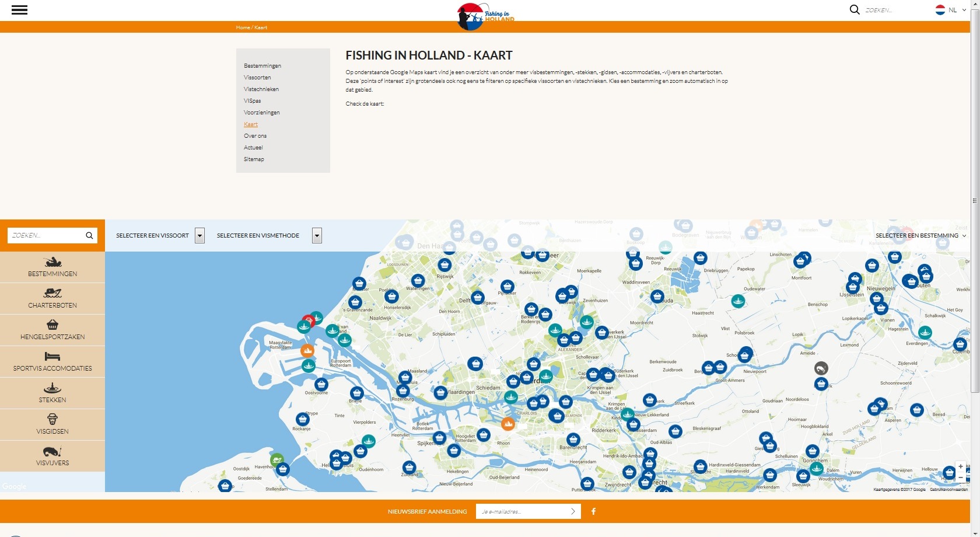
Task: Expand the Selecteer een bestemming dropdown
Action: [x=920, y=235]
